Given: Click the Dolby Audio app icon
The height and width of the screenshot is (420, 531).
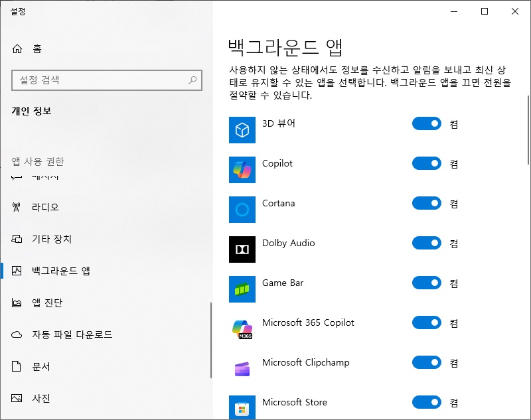Looking at the screenshot, I should pos(242,249).
